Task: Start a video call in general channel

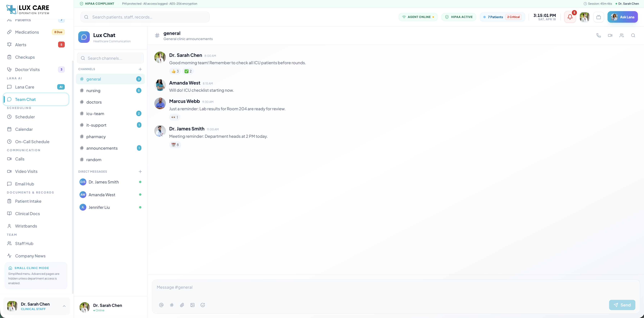Action: click(x=610, y=35)
